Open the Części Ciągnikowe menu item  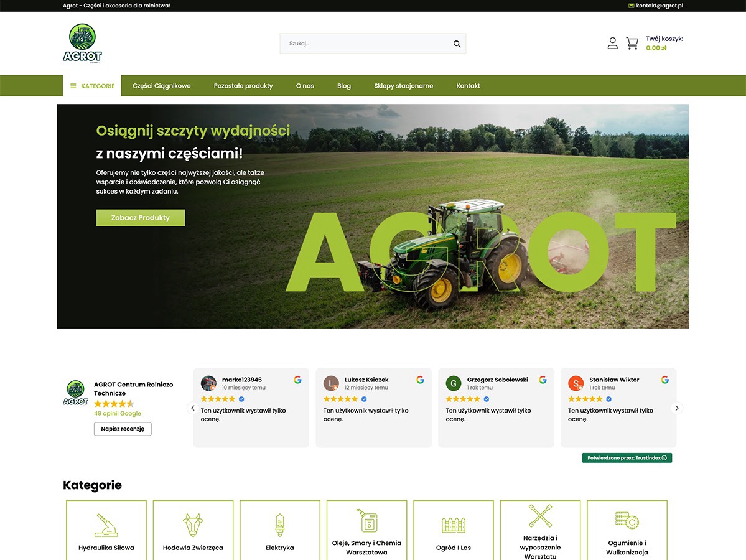[162, 86]
